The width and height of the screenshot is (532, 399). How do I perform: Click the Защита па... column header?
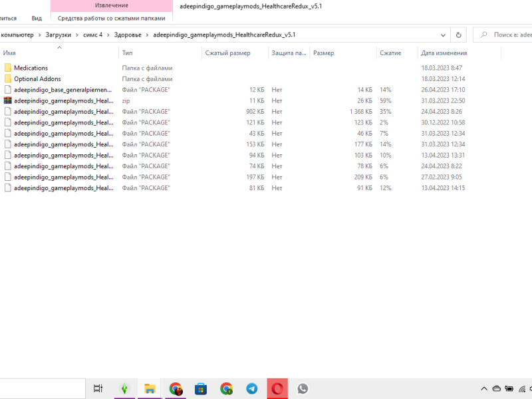tap(289, 53)
